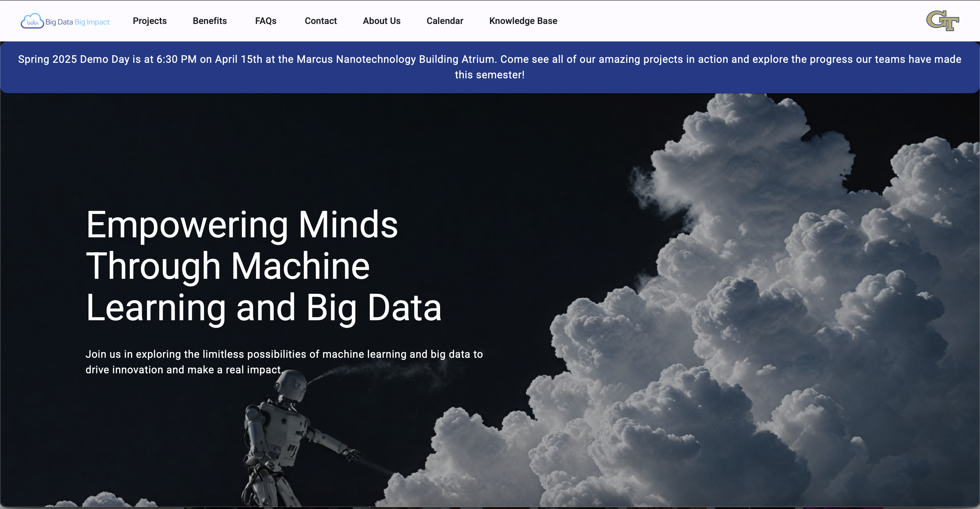
Task: Click the robot's head in hero image
Action: click(291, 385)
